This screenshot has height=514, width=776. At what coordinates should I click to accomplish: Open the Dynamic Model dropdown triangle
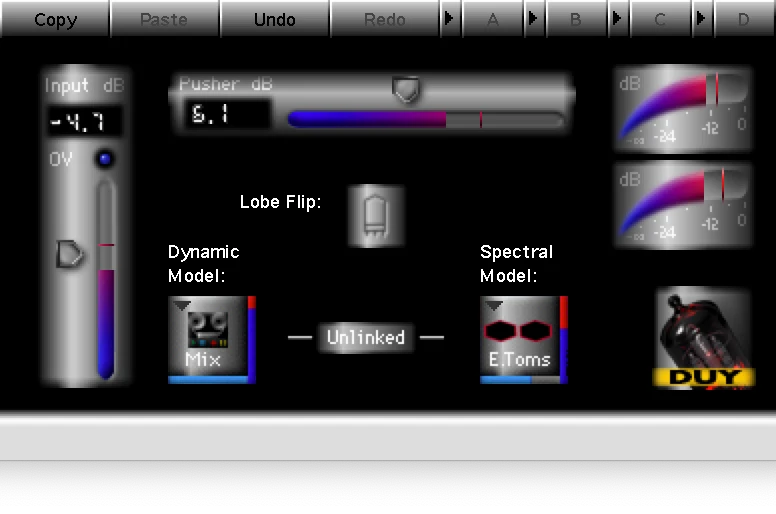pyautogui.click(x=182, y=305)
